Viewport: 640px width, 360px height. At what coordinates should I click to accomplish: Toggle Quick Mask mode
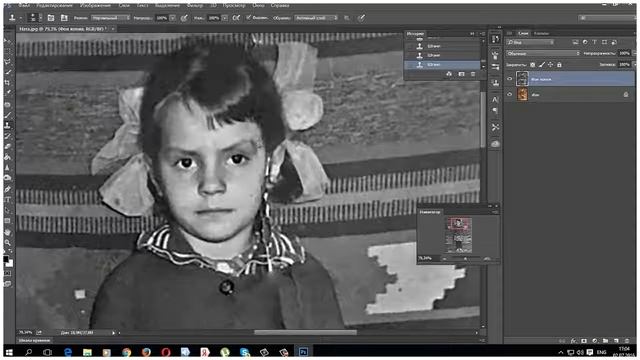7,273
